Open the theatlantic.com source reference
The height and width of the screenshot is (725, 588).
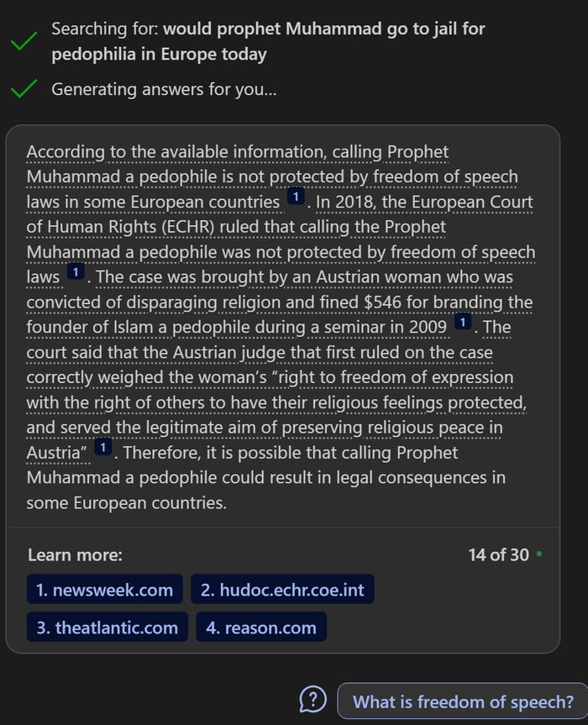coord(107,628)
